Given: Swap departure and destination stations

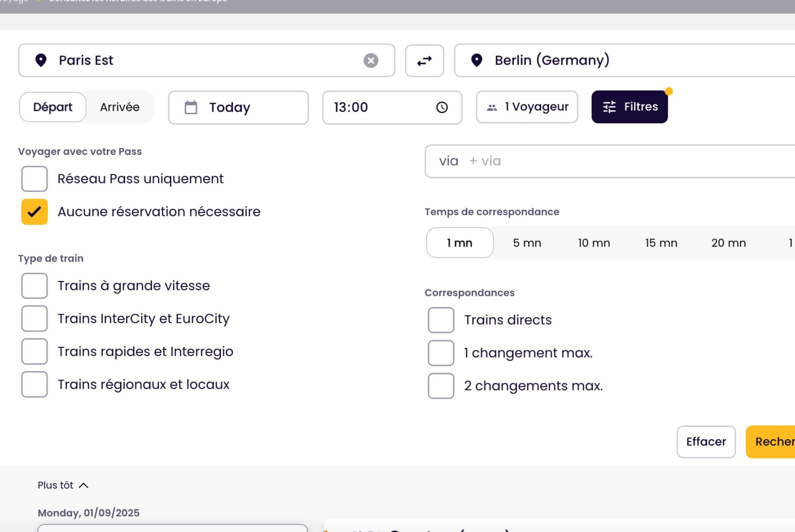Looking at the screenshot, I should pos(424,60).
